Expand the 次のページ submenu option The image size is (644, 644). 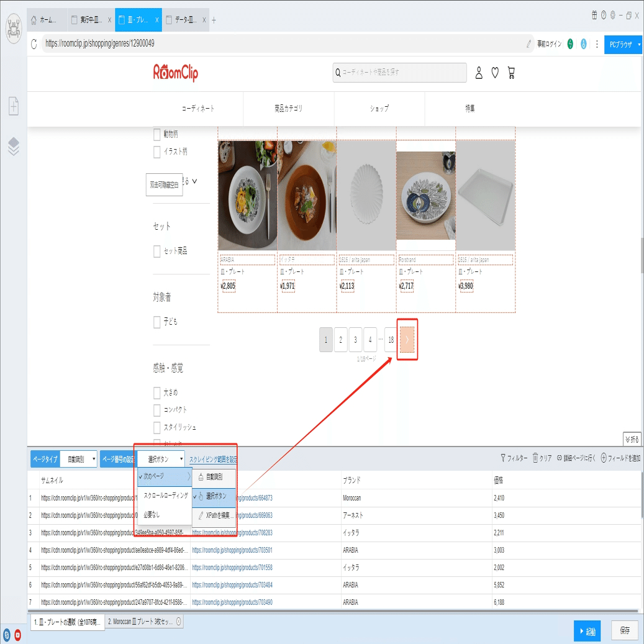165,476
